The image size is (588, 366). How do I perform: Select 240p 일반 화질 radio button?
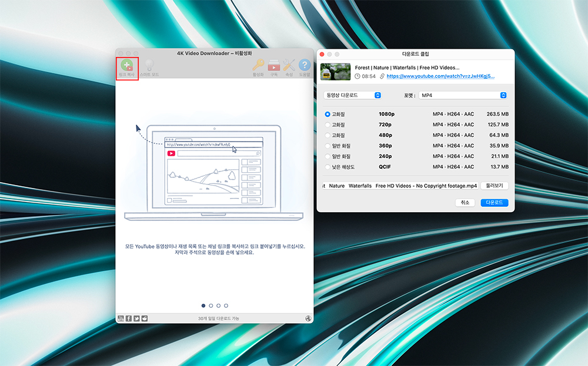coord(328,156)
